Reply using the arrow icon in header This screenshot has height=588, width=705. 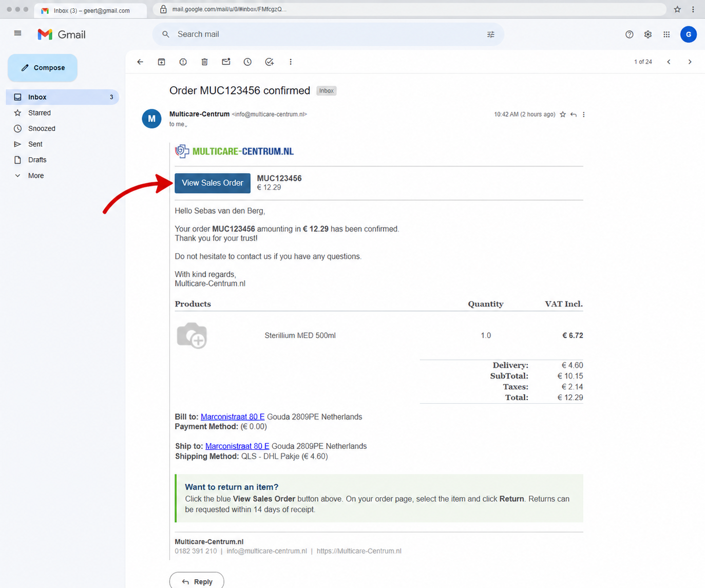pos(574,115)
